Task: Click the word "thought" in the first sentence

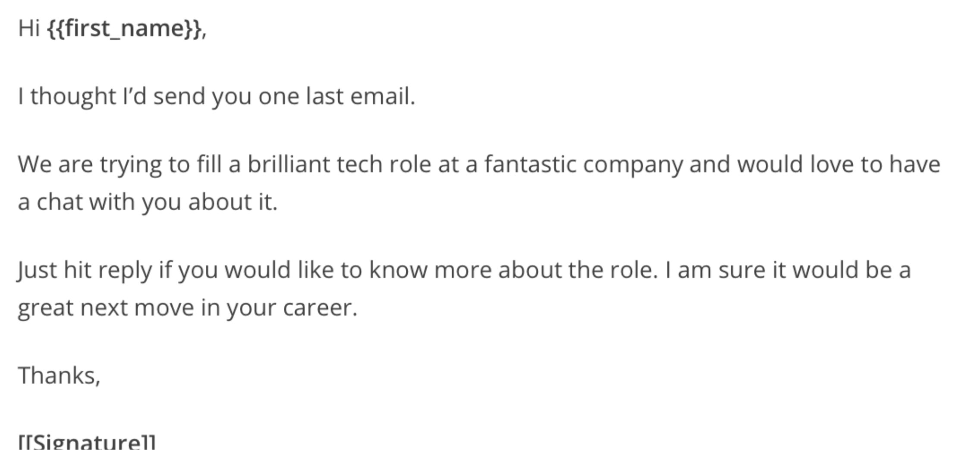Action: [x=73, y=97]
